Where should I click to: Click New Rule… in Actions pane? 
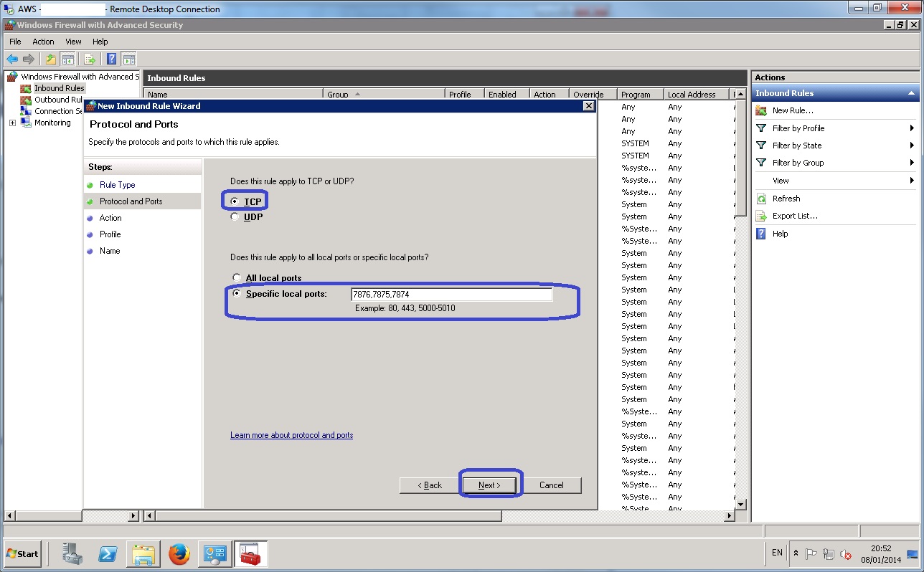coord(793,110)
